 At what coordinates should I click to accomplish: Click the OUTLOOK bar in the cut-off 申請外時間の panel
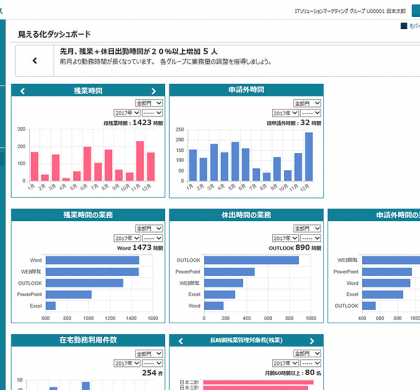tap(369, 306)
